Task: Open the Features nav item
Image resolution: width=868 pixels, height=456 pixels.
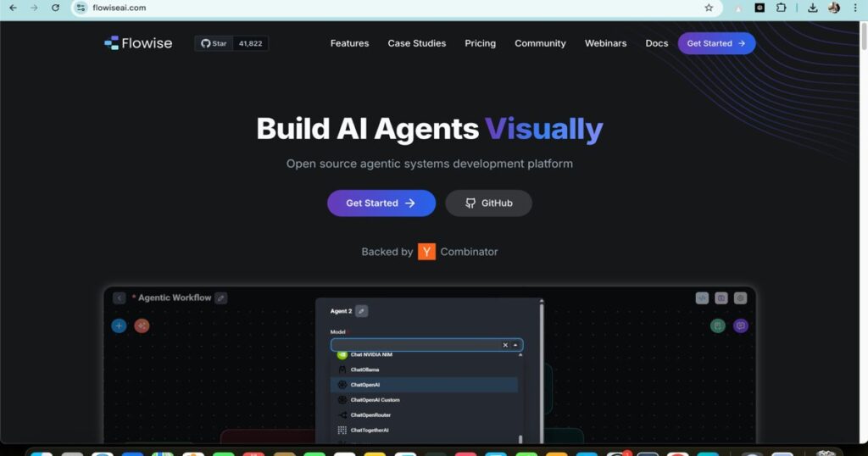Action: (349, 43)
